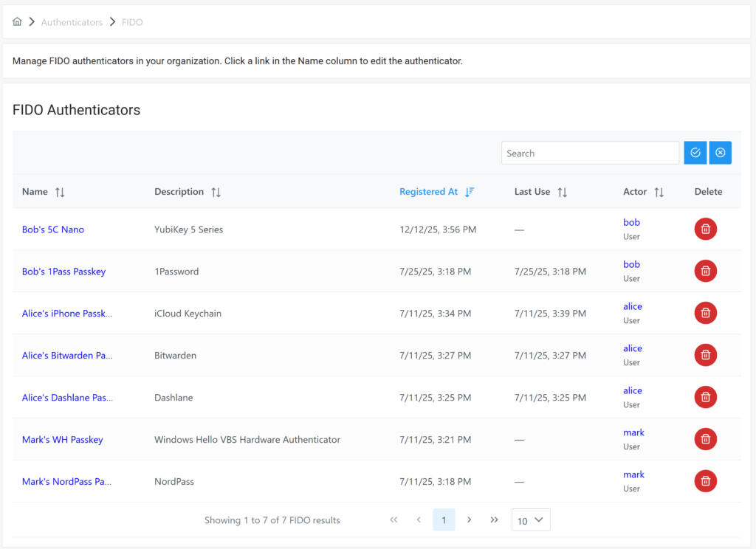Screen dimensions: 756x549
Task: Select the NordPass description cell
Action: point(174,482)
